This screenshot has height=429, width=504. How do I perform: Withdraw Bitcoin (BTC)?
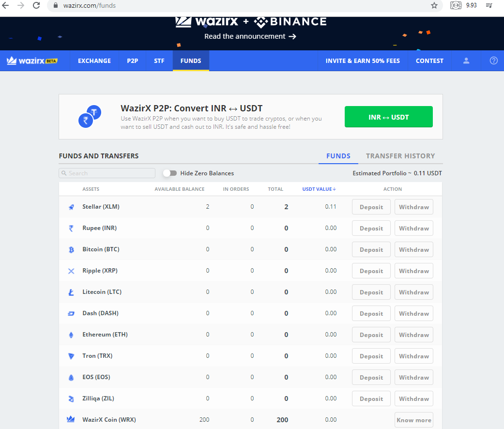413,249
